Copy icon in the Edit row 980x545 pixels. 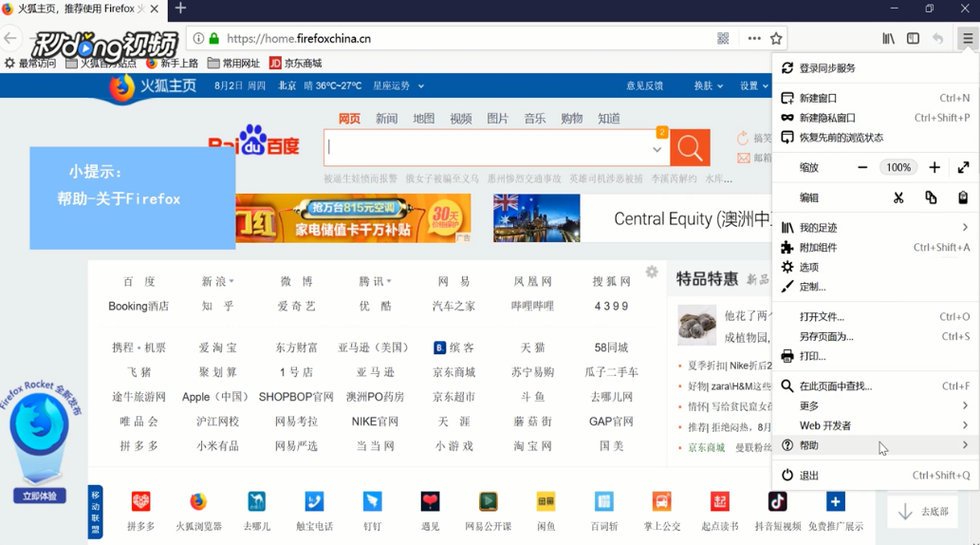click(x=932, y=197)
